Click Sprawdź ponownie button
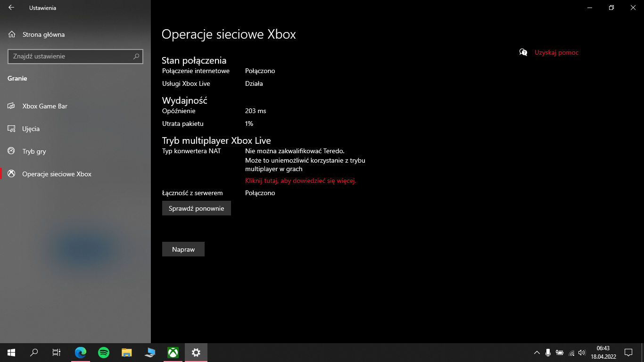 (197, 208)
